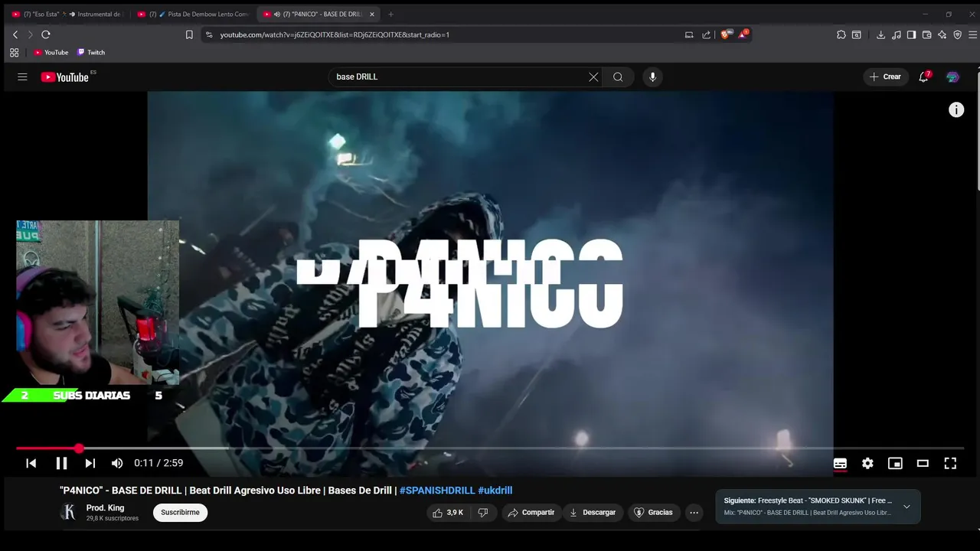The height and width of the screenshot is (551, 980).
Task: Open the apps grid in bookmarks bar
Action: tap(14, 53)
